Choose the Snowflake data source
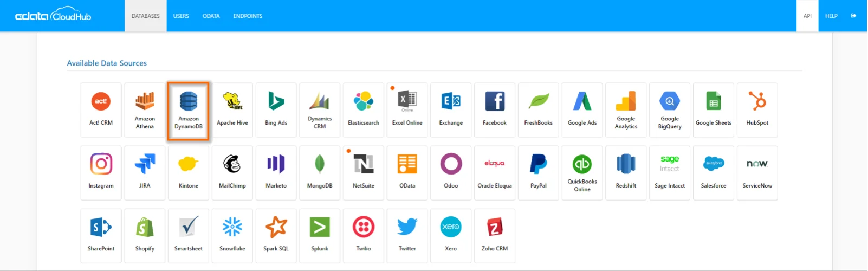868x271 pixels. (232, 236)
